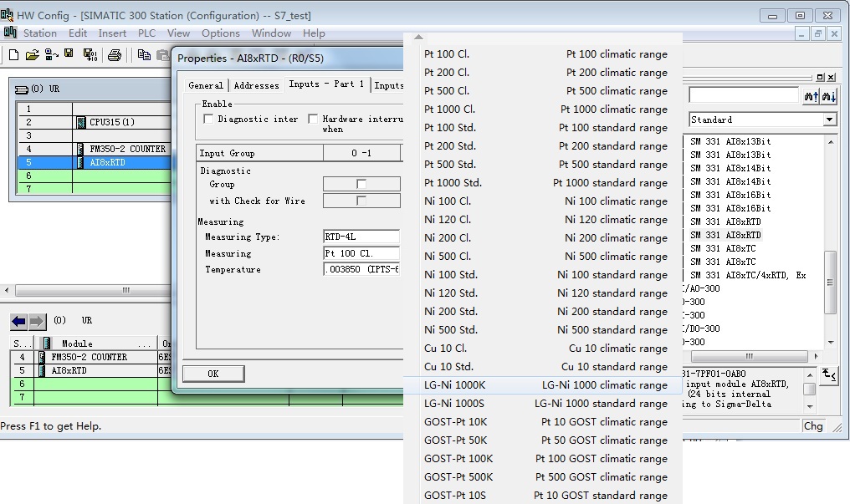The image size is (850, 504).
Task: Toggle the Diagnostic Group checkbox
Action: 361,184
